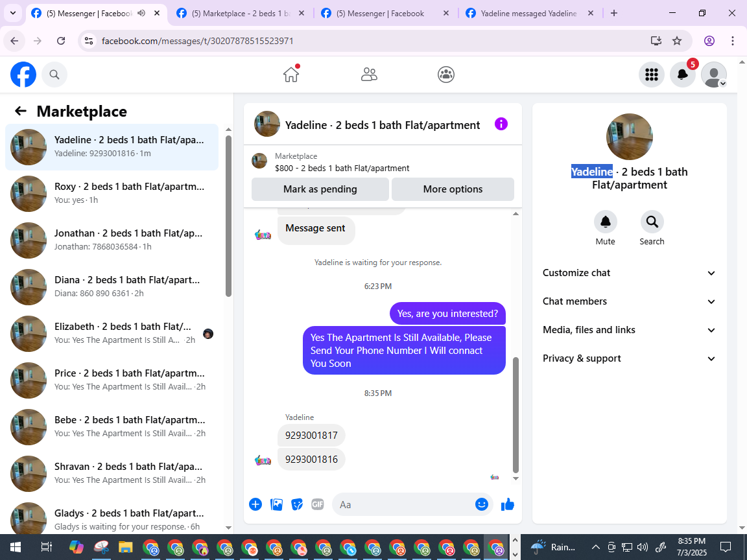Expand Media, files and links section

pos(630,330)
